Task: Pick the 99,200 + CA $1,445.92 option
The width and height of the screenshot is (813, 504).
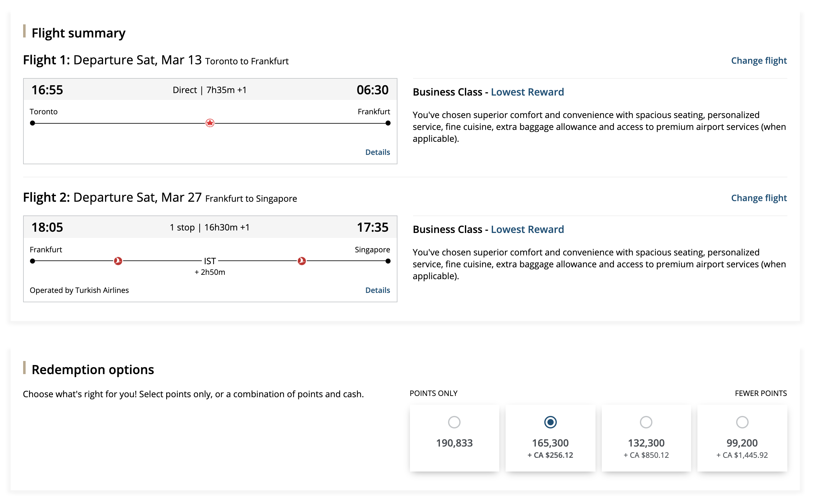Action: (x=742, y=422)
